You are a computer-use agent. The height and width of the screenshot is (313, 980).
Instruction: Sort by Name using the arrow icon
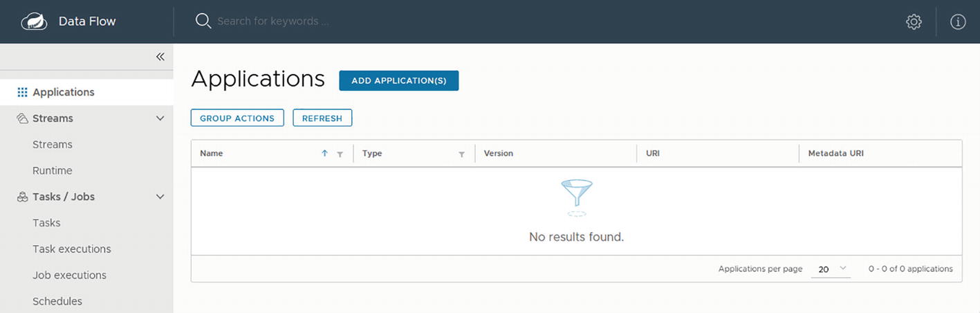pos(324,154)
